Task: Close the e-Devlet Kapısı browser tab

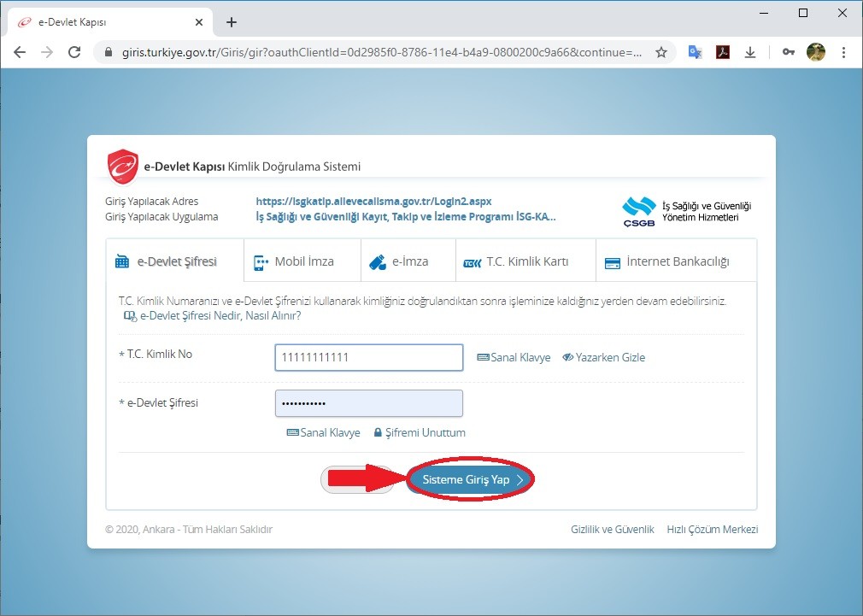Action: tap(199, 22)
